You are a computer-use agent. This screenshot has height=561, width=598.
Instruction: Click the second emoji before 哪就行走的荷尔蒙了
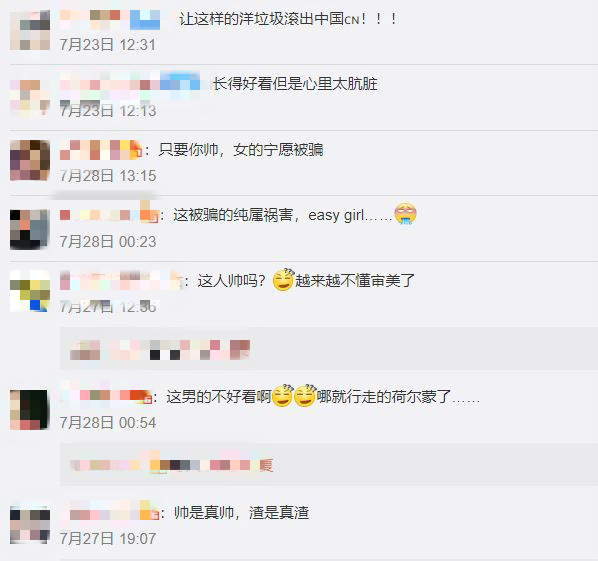point(304,395)
